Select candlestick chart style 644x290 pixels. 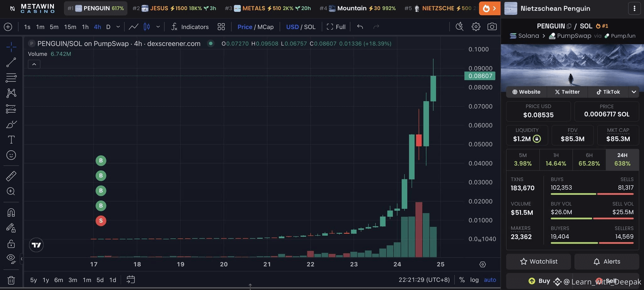pos(147,27)
